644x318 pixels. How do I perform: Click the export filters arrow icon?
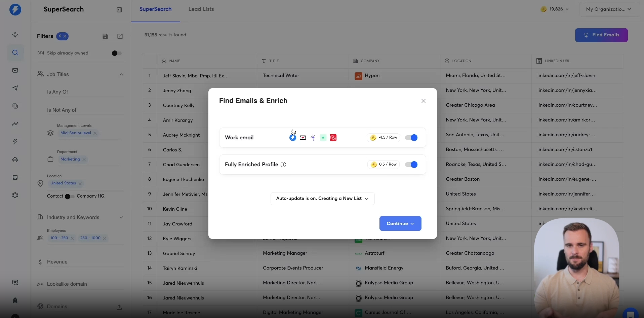click(120, 36)
